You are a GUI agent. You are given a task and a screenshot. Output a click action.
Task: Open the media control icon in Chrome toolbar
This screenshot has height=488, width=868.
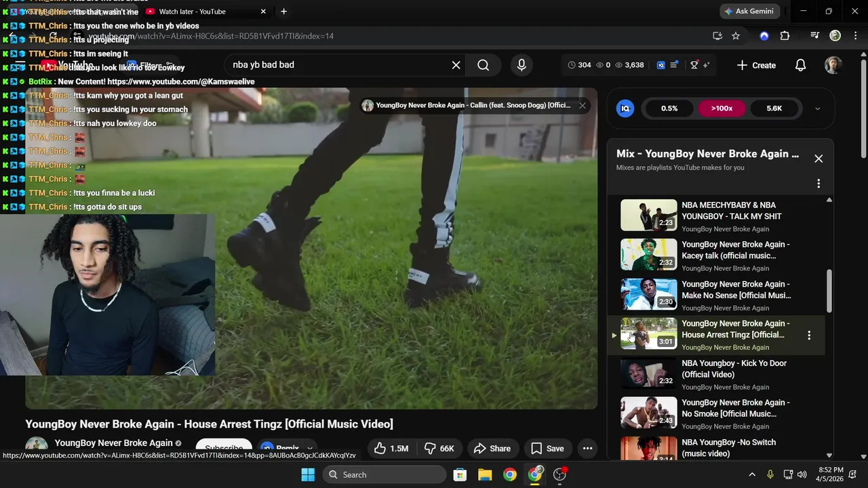[x=815, y=36]
